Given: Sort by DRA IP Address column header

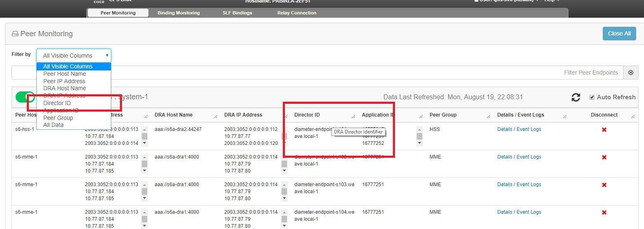Looking at the screenshot, I should click(243, 115).
